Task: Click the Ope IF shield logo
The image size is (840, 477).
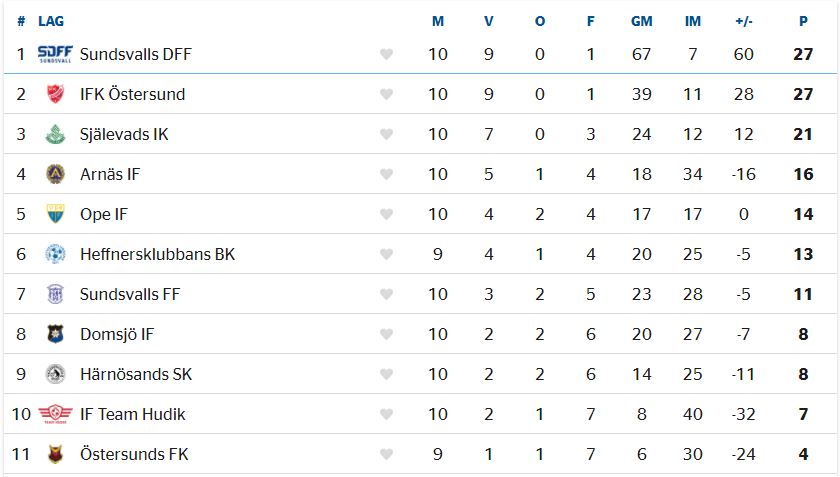Action: pos(55,214)
